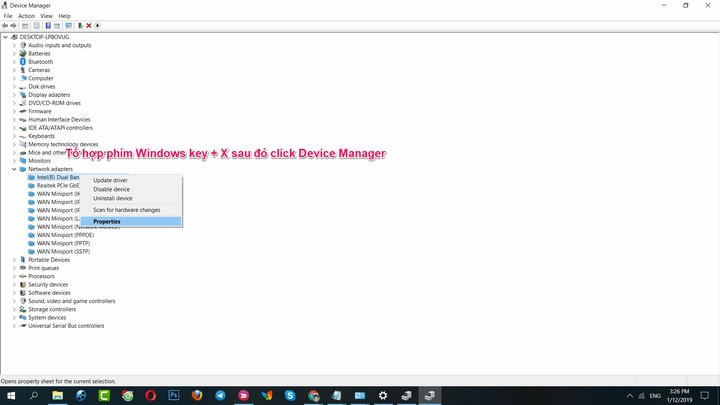Choose Disable device from the context menu
Image resolution: width=720 pixels, height=405 pixels.
[x=111, y=189]
